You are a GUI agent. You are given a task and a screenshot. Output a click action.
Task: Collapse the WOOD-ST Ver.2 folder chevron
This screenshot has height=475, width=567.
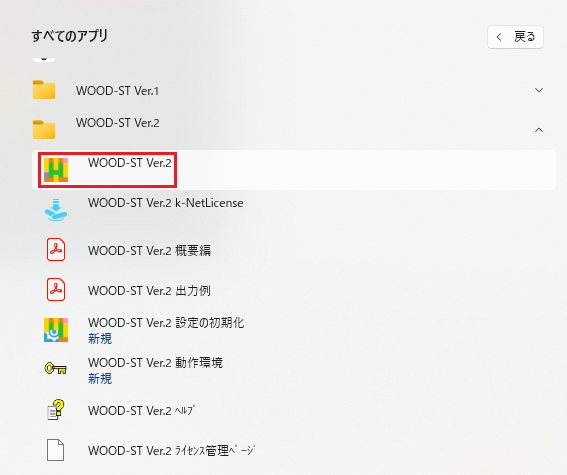pyautogui.click(x=539, y=130)
